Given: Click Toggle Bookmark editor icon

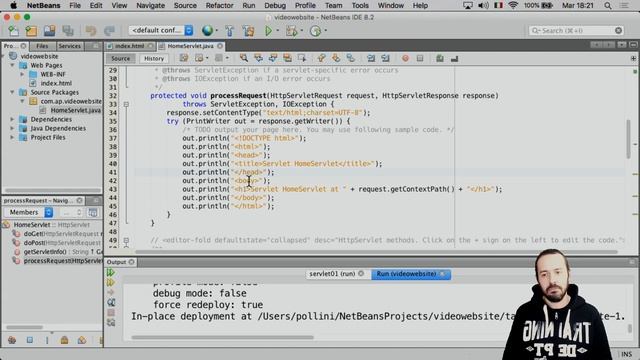Looking at the screenshot, I should point(351,58).
